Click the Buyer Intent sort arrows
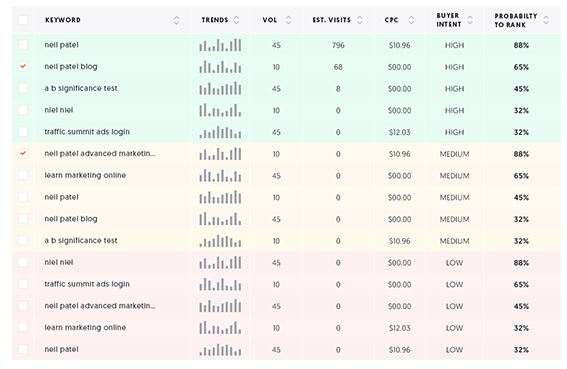This screenshot has width=567, height=369. click(470, 20)
